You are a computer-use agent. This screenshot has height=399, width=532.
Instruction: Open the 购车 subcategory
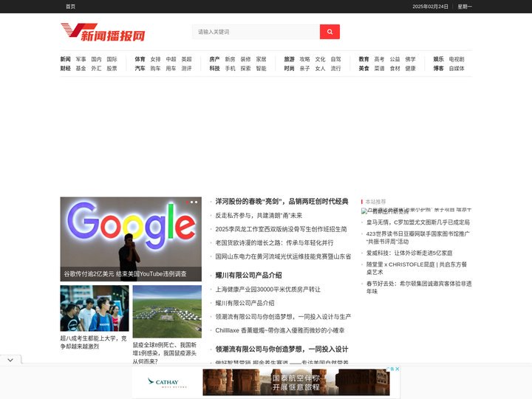coord(155,68)
